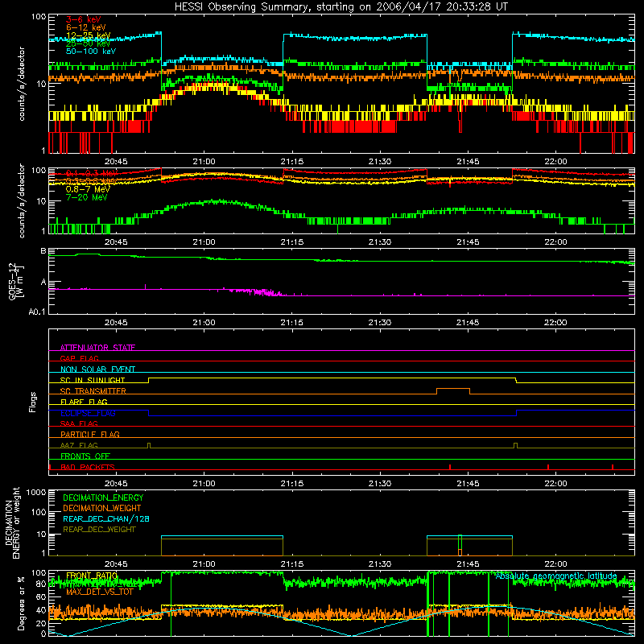Select the 0.1-0.3 MeV legend label
Viewport: 644px width, 644px height.
tap(92, 173)
